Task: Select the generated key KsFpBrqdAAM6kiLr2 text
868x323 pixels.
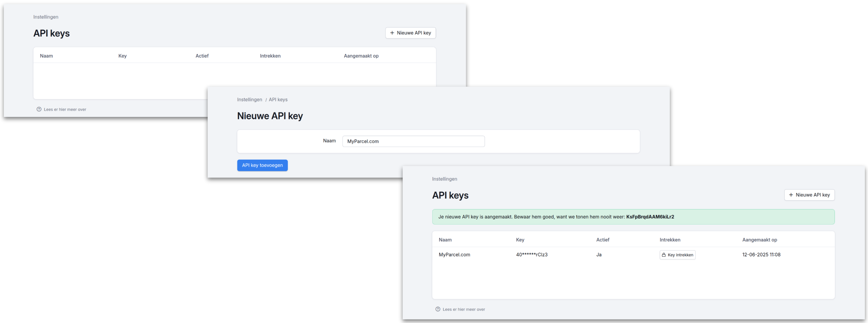Action: tap(650, 217)
